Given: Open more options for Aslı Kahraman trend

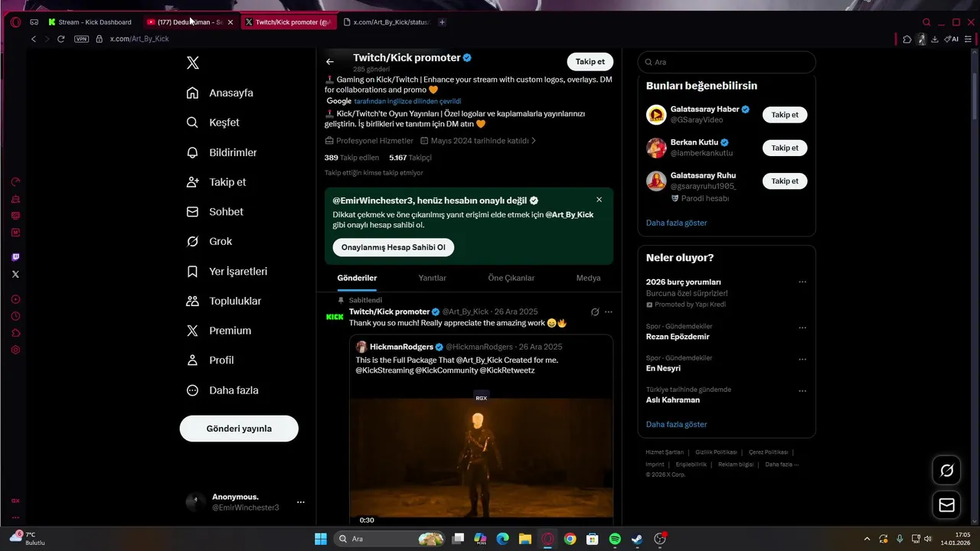Looking at the screenshot, I should tap(802, 390).
